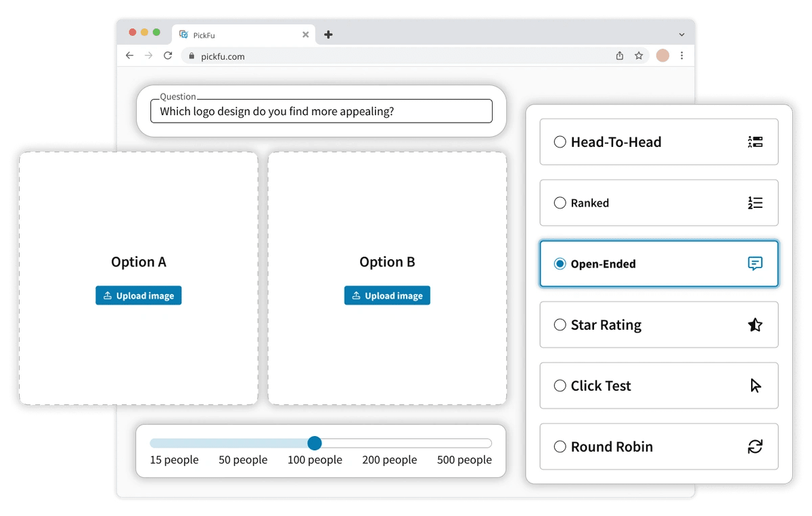This screenshot has height=516, width=812.
Task: Upload image for Option B
Action: point(387,296)
